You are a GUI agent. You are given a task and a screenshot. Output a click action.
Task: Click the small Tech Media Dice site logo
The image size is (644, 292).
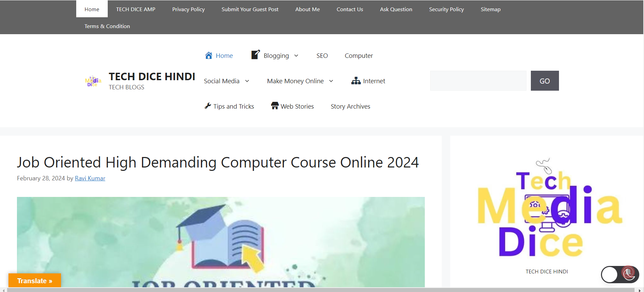tap(93, 81)
